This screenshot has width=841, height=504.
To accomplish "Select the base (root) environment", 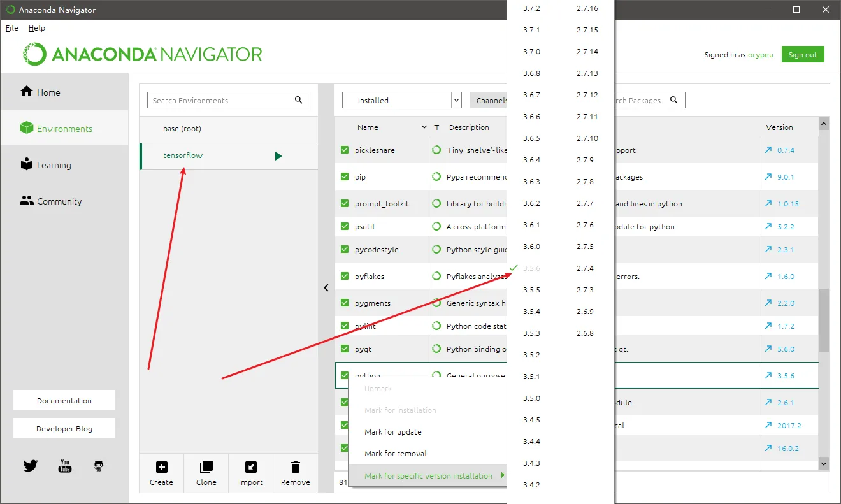I will pyautogui.click(x=229, y=129).
